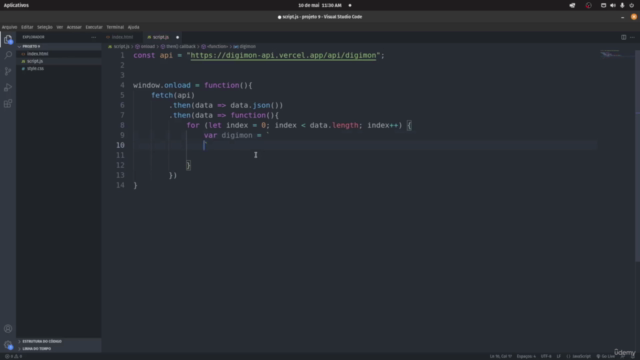Open editor more actions ellipsis
640x360 pixels.
pos(632,37)
